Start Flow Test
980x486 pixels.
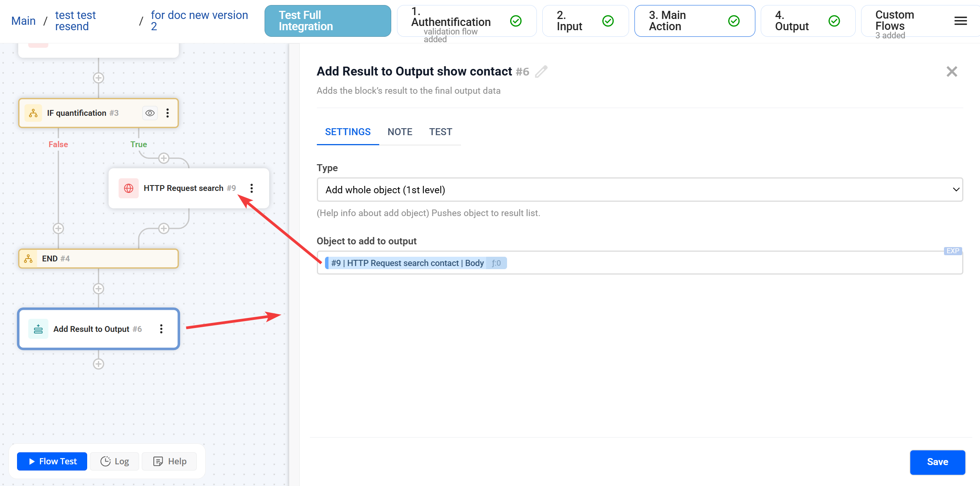click(52, 461)
